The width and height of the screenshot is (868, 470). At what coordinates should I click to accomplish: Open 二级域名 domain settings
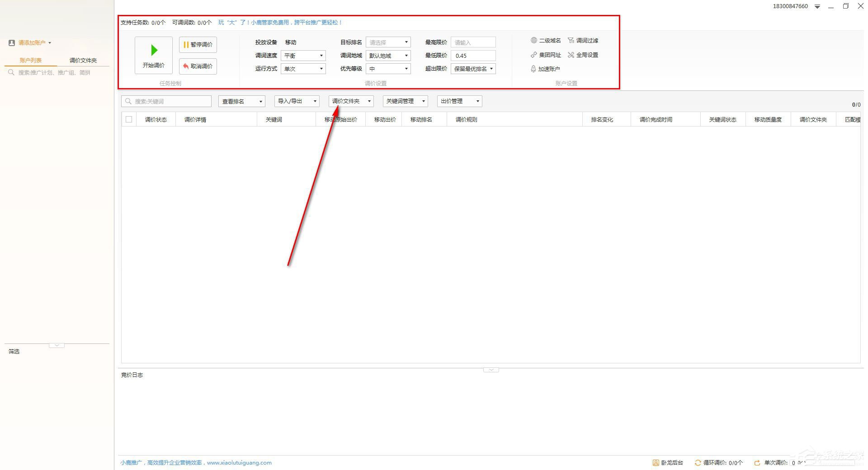click(x=546, y=41)
